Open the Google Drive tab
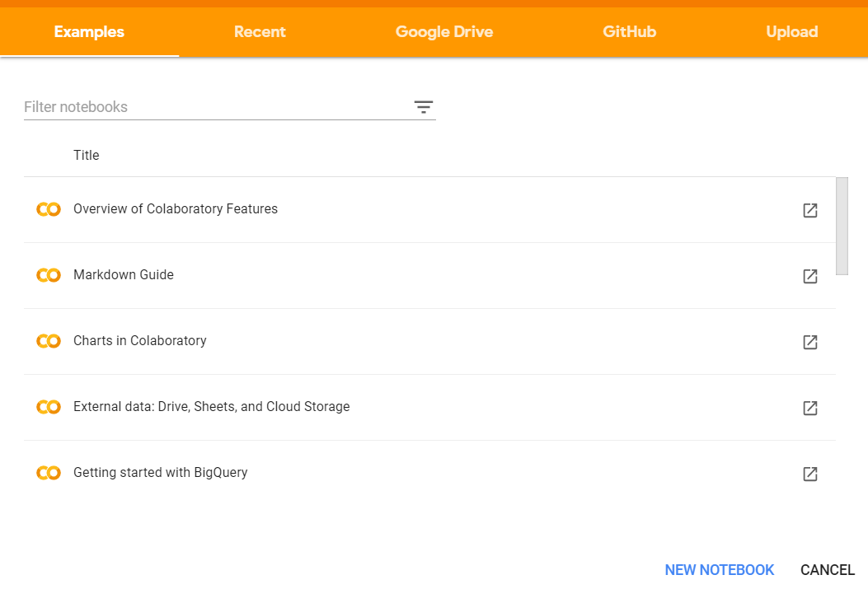This screenshot has width=868, height=589. click(444, 31)
